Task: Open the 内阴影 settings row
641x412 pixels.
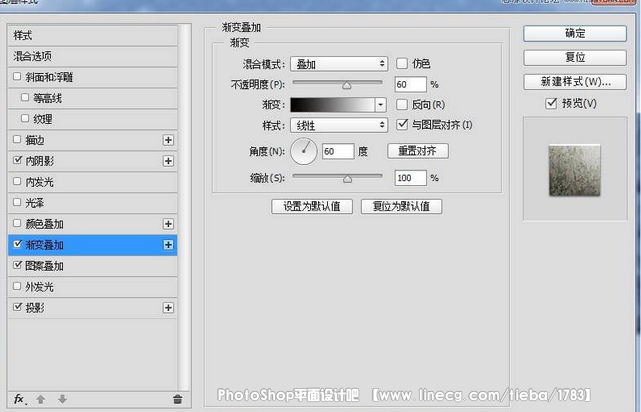Action: point(93,161)
